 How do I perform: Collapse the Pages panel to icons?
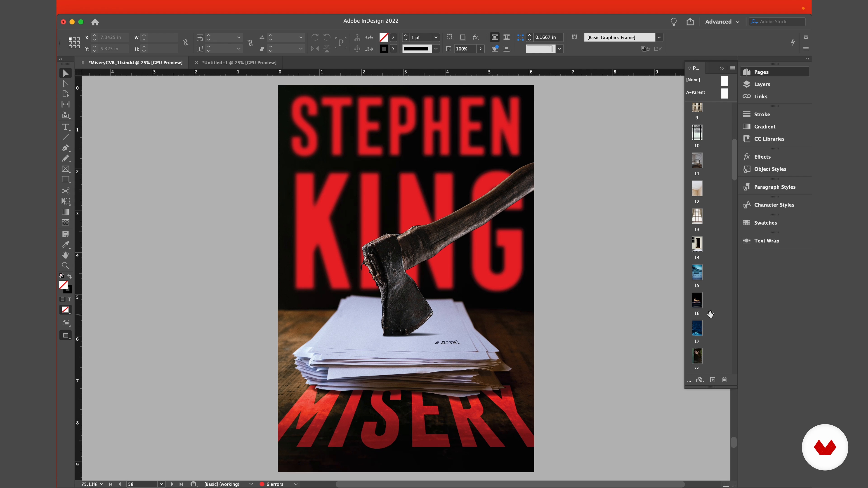(722, 68)
